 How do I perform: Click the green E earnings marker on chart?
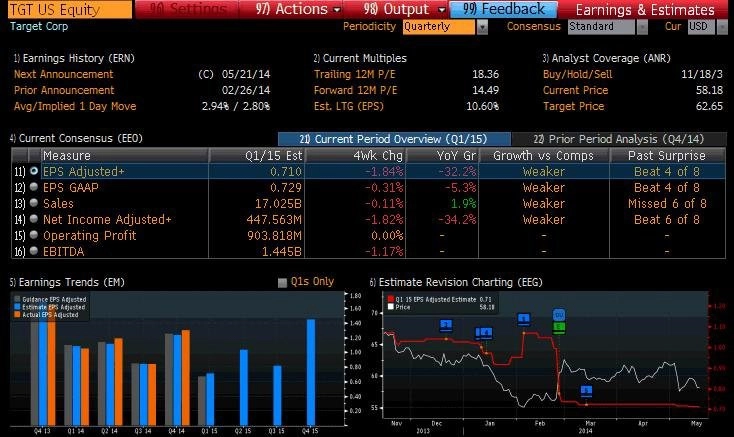point(558,328)
